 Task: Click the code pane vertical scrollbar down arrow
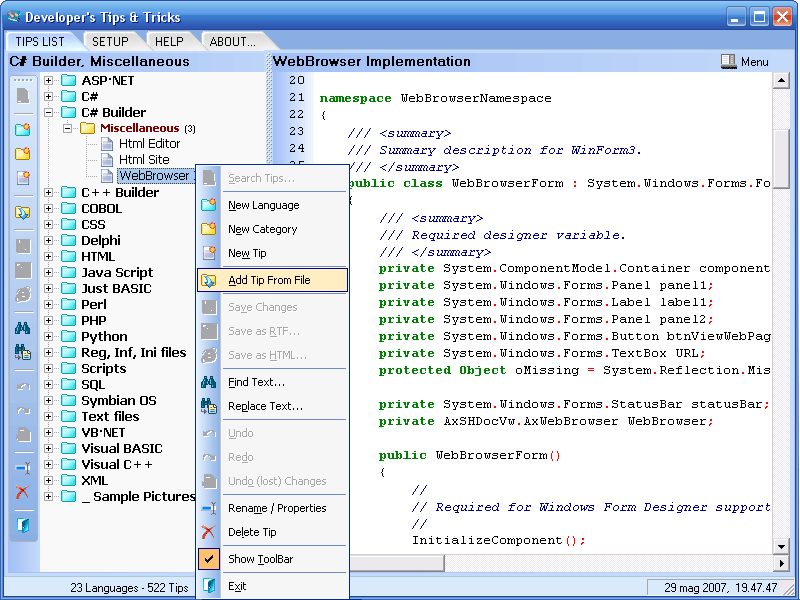(783, 545)
